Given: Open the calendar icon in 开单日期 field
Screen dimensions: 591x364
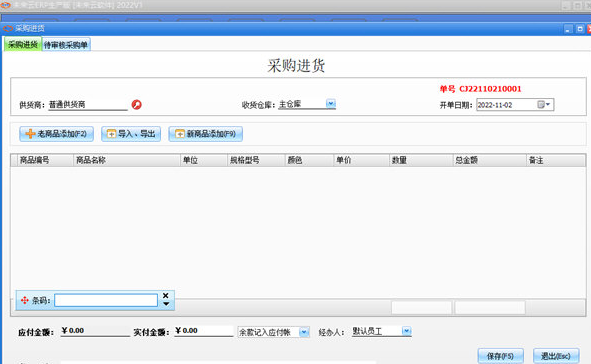Looking at the screenshot, I should 544,104.
